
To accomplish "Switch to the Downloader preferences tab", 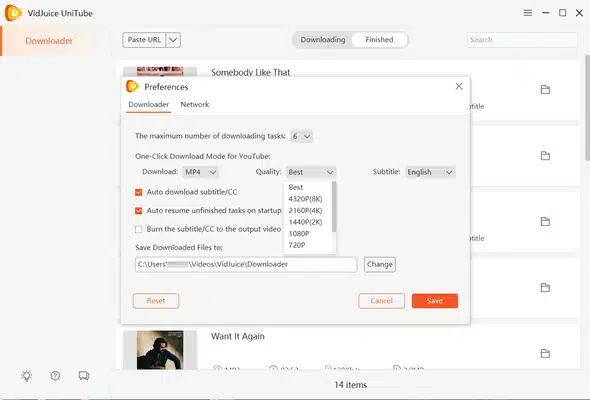I will [x=149, y=105].
